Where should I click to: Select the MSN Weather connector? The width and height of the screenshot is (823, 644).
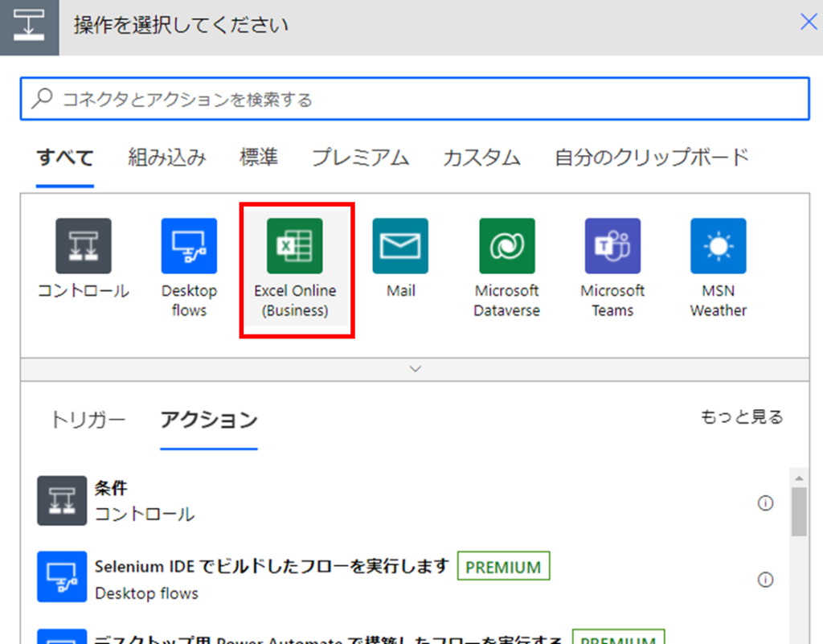[718, 246]
